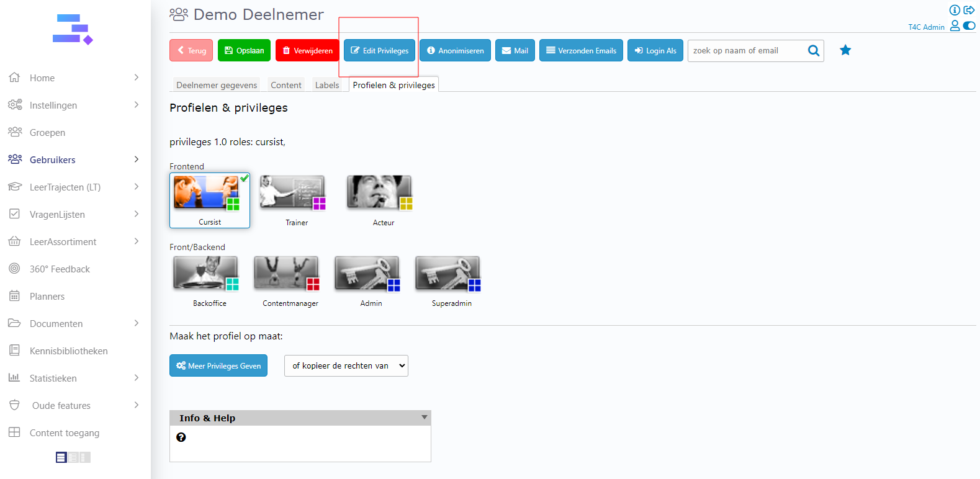Collapse the Info & Help panel

point(425,418)
